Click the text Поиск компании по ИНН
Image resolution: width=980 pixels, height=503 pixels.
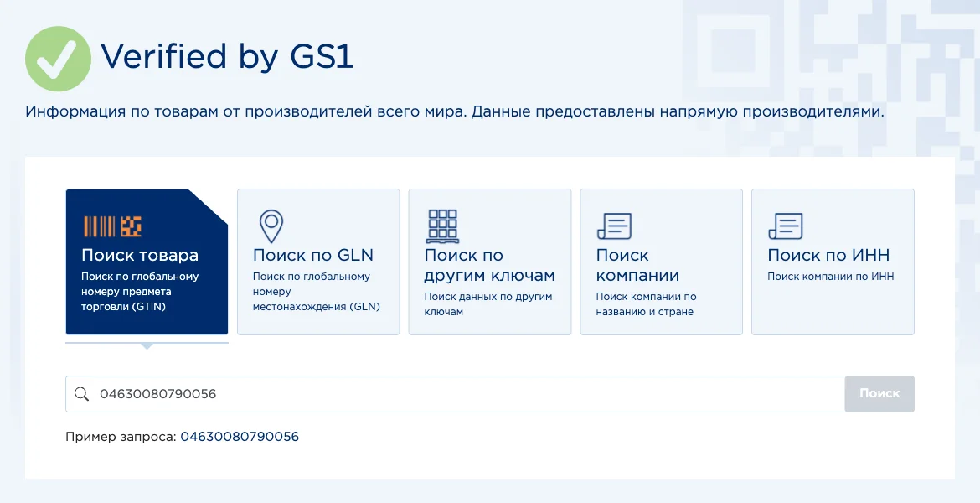[831, 277]
